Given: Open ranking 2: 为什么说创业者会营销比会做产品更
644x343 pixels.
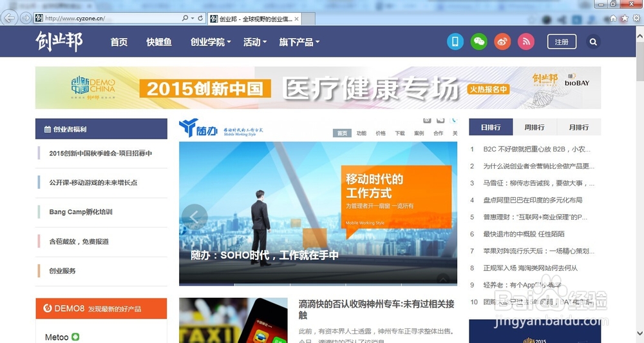Looking at the screenshot, I should [538, 166].
